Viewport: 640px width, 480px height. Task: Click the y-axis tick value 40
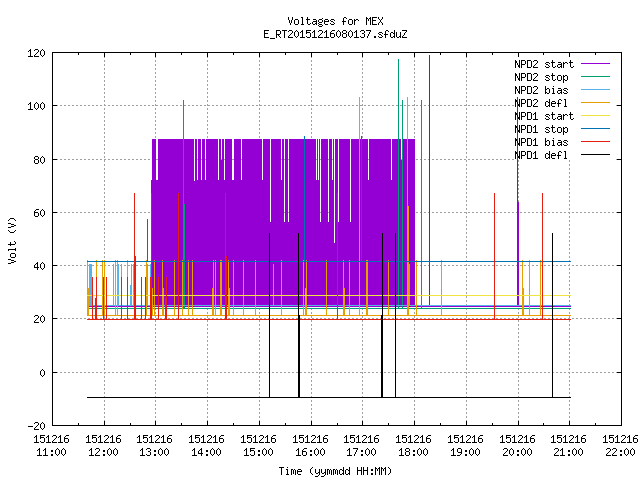(39, 266)
